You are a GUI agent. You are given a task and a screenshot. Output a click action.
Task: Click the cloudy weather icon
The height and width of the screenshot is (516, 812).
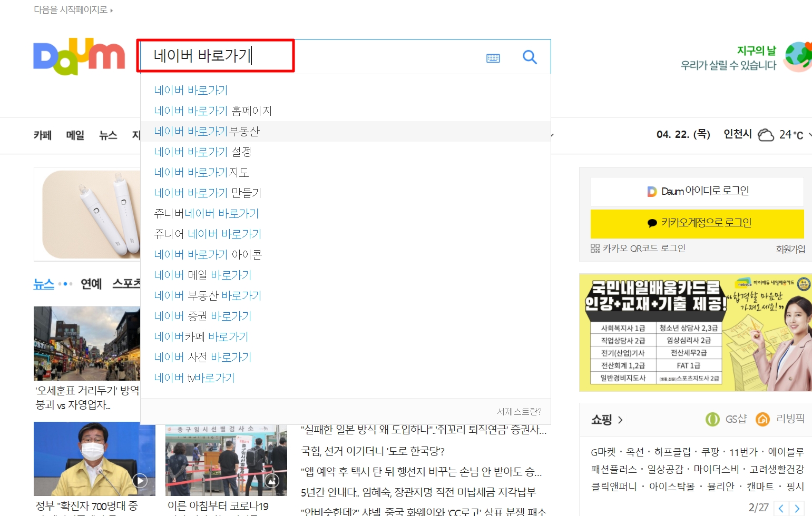pyautogui.click(x=766, y=135)
